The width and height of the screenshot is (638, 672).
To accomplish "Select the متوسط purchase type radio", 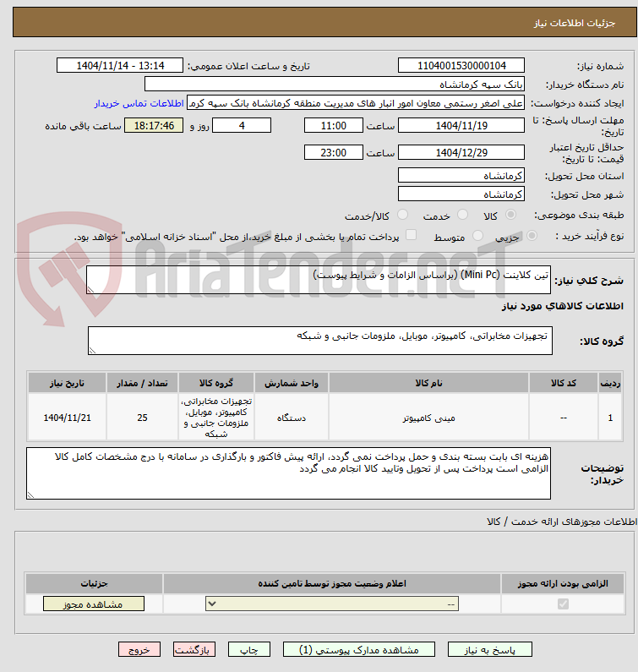I will [x=477, y=235].
